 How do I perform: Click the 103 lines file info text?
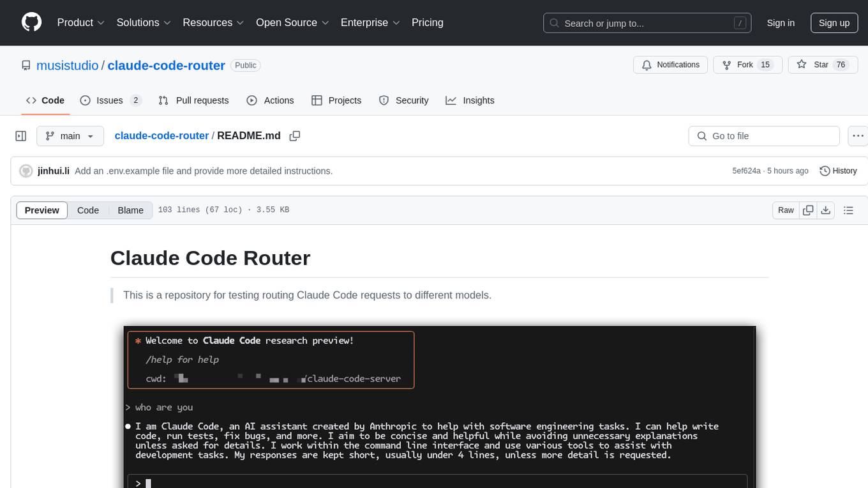coord(223,210)
